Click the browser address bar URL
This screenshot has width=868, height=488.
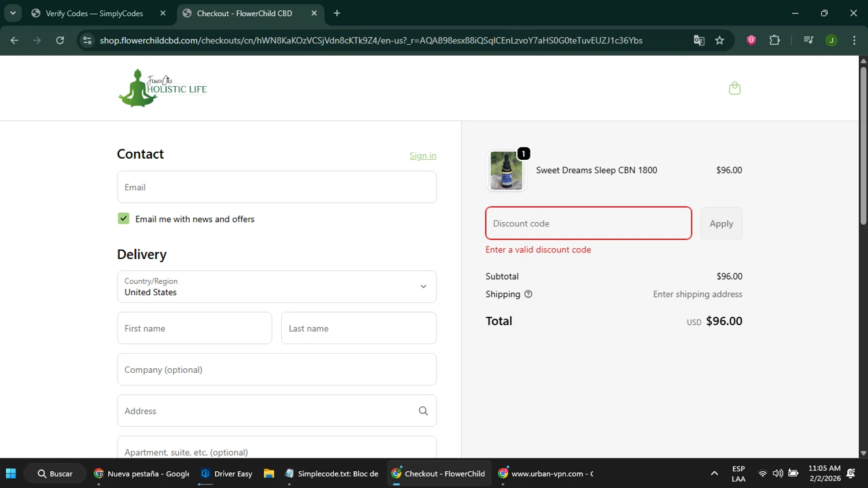tap(371, 41)
